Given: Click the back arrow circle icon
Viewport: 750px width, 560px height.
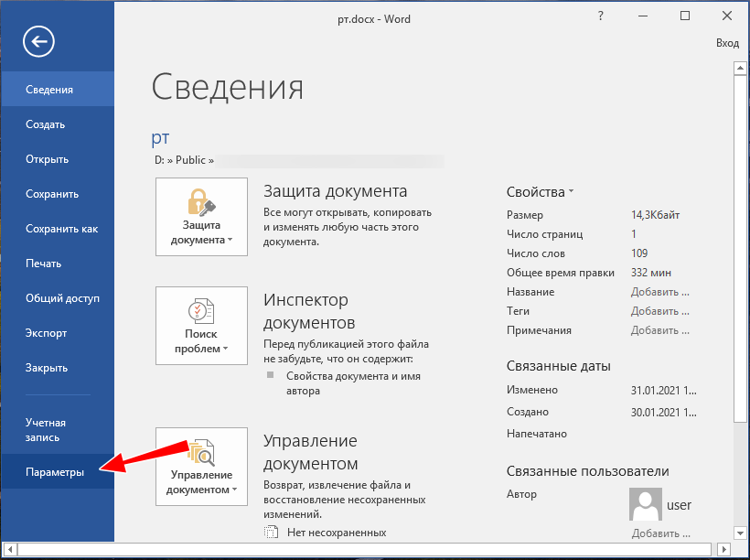Looking at the screenshot, I should (39, 41).
